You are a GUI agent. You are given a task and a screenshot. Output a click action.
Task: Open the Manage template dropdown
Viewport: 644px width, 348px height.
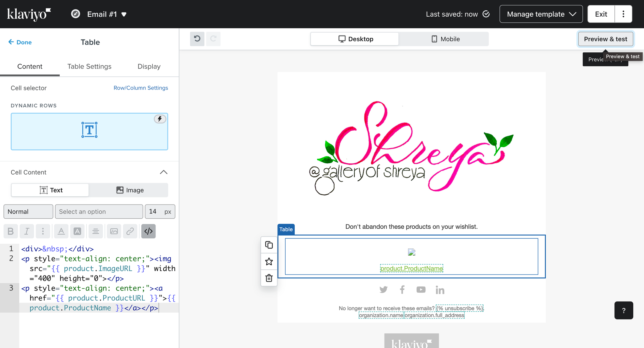(541, 14)
